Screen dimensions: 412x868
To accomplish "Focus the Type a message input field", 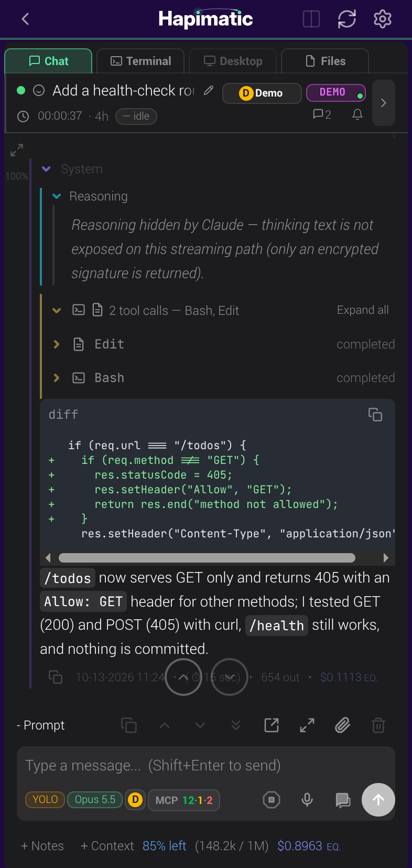I will 206,765.
